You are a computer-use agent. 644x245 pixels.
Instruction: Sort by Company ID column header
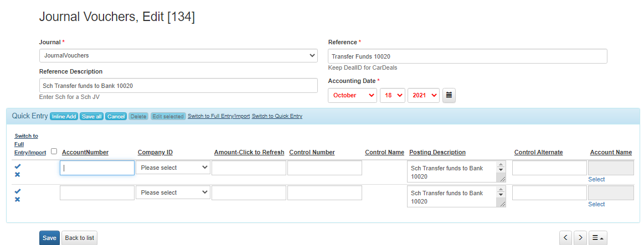[155, 152]
